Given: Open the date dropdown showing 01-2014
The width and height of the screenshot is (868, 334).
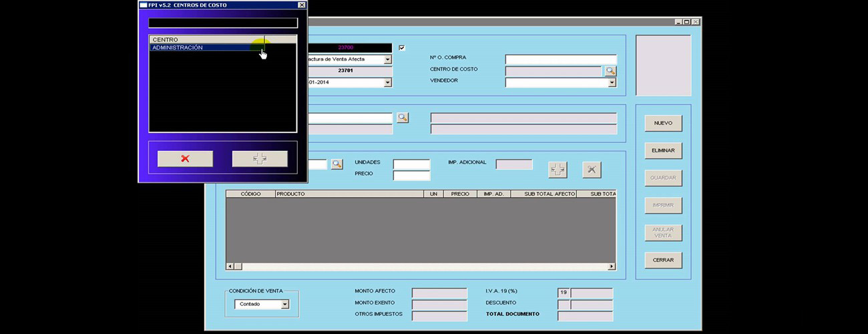Looking at the screenshot, I should pos(387,83).
